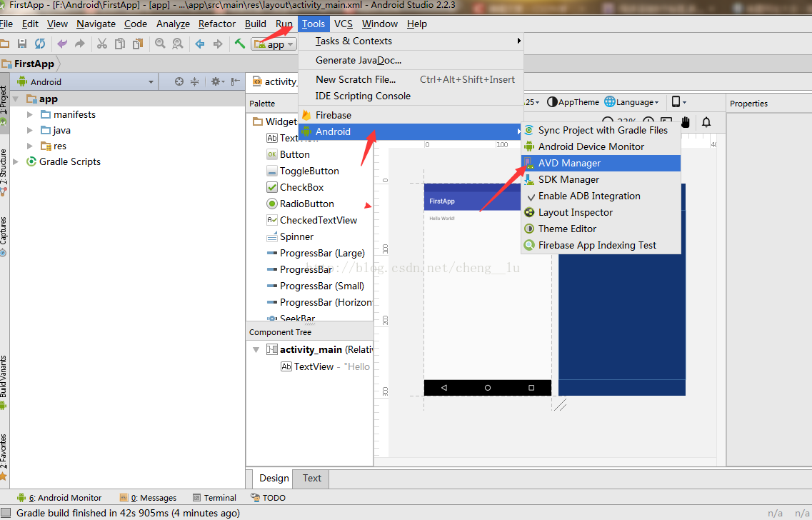
Task: Open Tasks & Contexts submenu
Action: click(411, 41)
